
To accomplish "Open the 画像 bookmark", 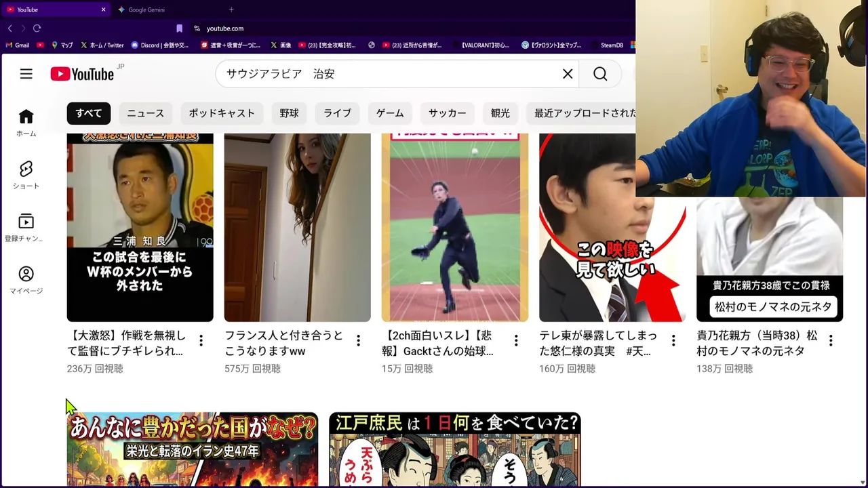I will click(x=280, y=45).
